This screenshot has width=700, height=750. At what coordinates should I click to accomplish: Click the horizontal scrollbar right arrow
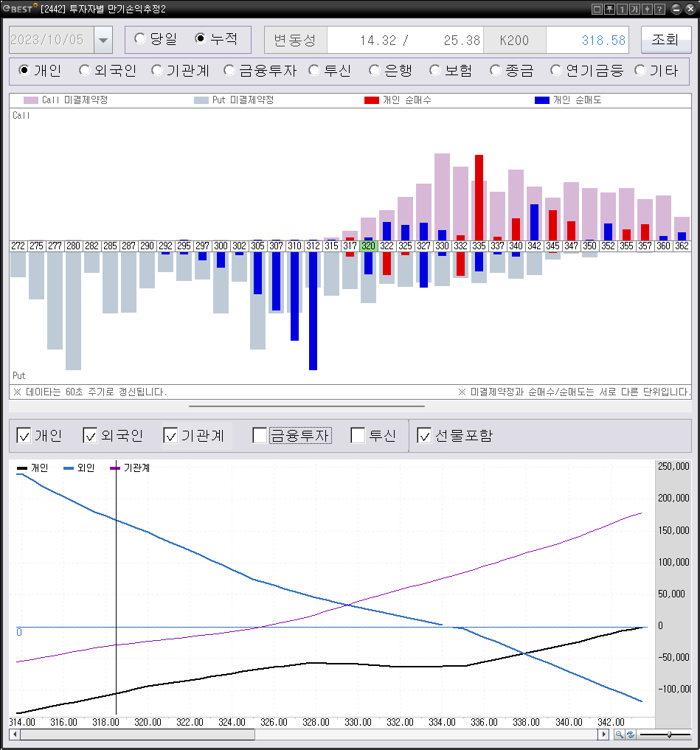coord(603,735)
